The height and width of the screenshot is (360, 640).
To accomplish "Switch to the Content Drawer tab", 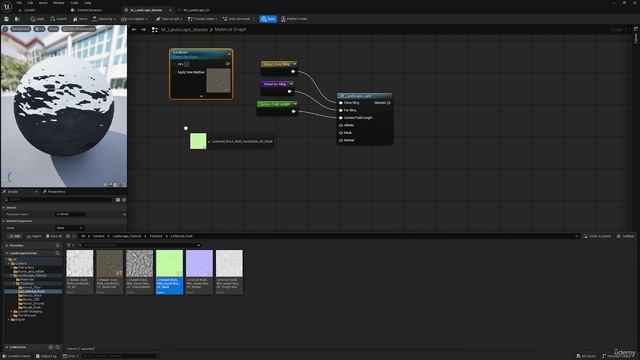I will (87, 10).
